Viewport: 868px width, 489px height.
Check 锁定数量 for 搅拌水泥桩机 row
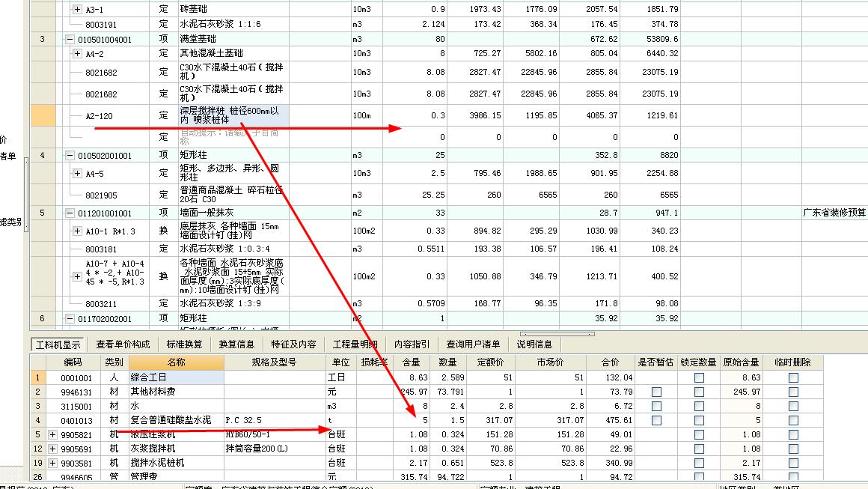[x=699, y=463]
